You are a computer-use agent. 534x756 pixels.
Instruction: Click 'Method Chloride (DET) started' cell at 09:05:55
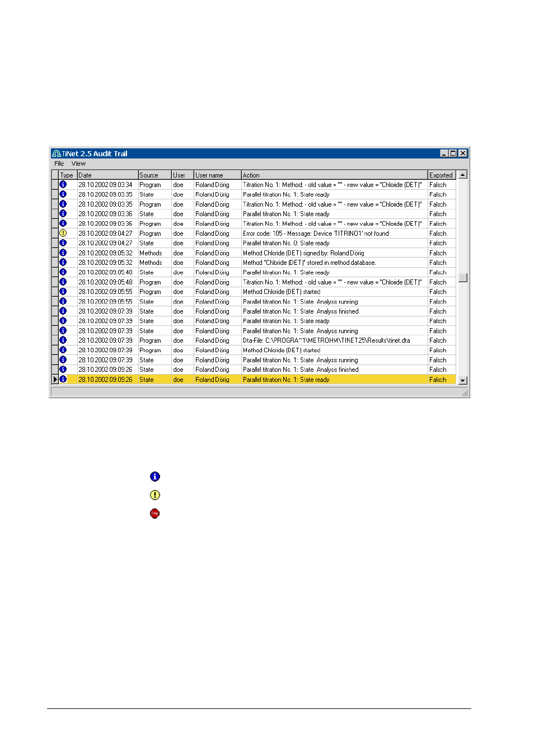coord(334,291)
